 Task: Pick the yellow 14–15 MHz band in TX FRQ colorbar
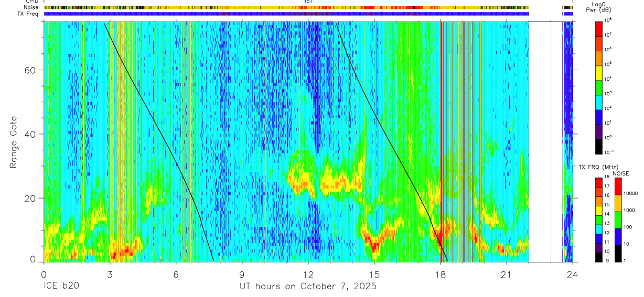(599, 210)
